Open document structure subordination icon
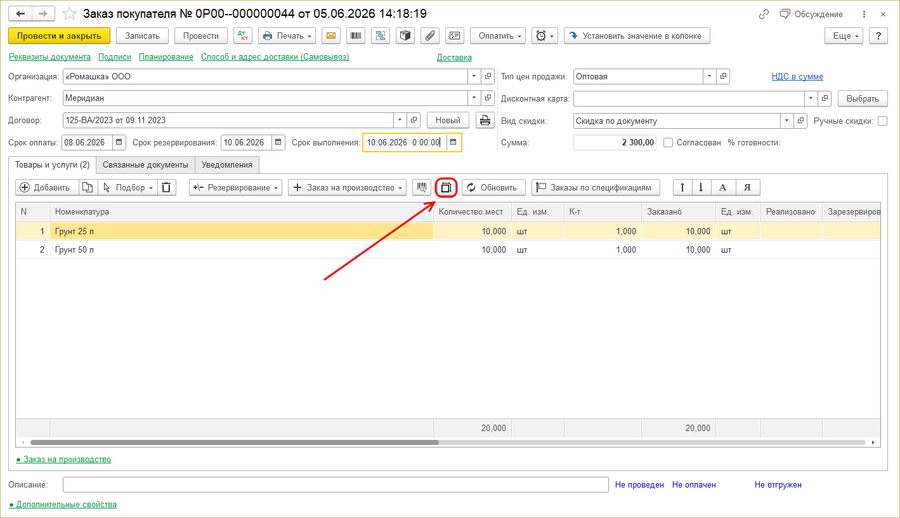 coord(381,36)
